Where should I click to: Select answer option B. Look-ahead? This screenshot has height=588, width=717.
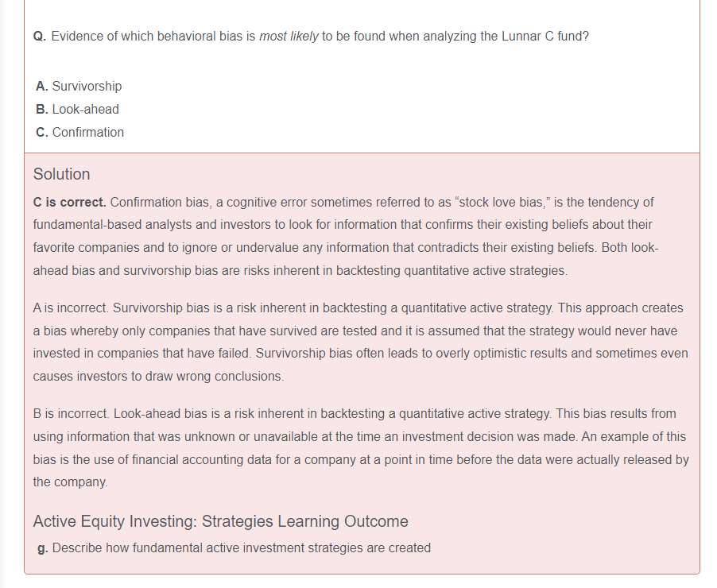(x=77, y=109)
